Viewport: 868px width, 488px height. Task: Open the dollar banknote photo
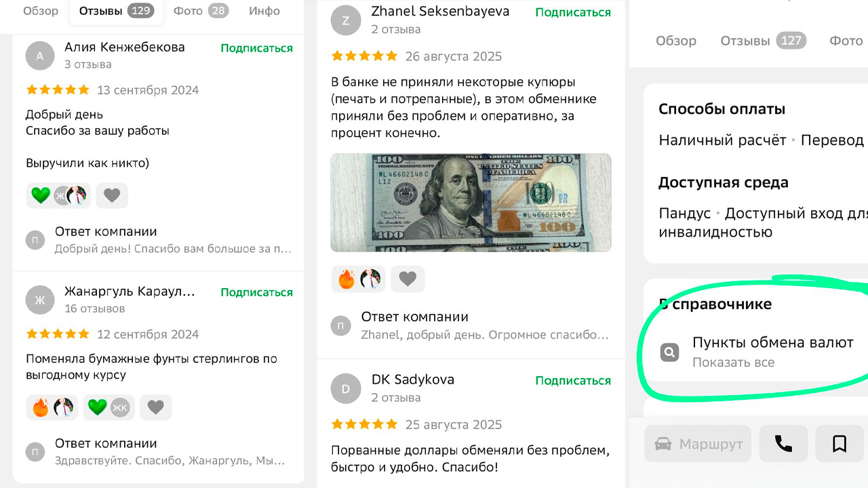pos(471,203)
